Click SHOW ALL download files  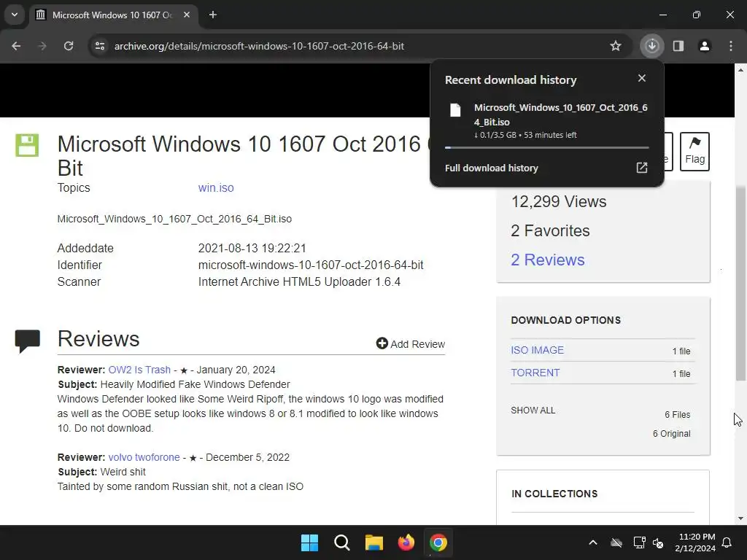533,411
